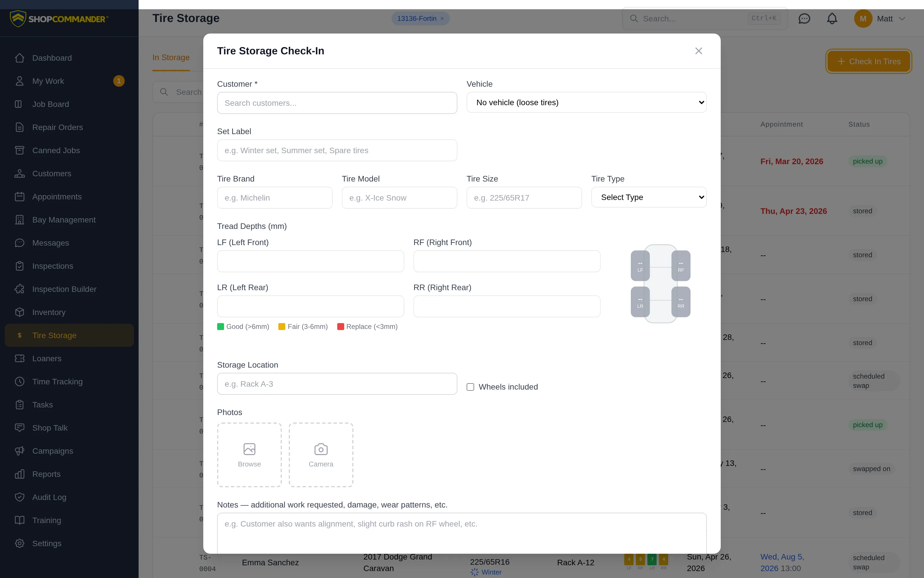Image resolution: width=924 pixels, height=578 pixels.
Task: Click the Matt avatar in header
Action: tap(863, 19)
